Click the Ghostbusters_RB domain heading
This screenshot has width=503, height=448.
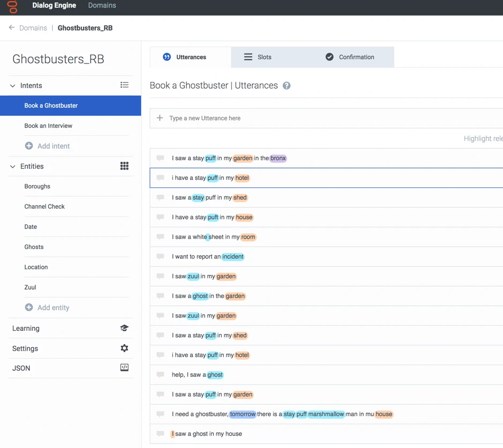coord(58,59)
